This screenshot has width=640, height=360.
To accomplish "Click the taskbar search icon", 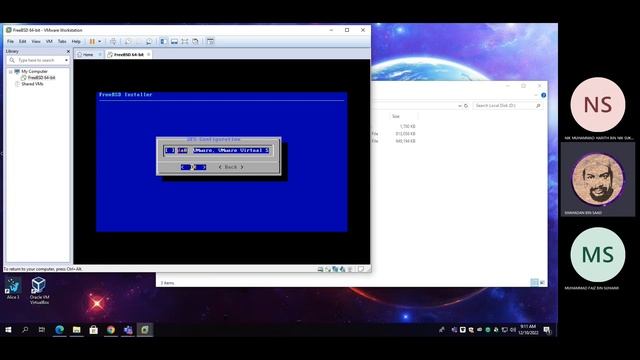I will pos(25,330).
